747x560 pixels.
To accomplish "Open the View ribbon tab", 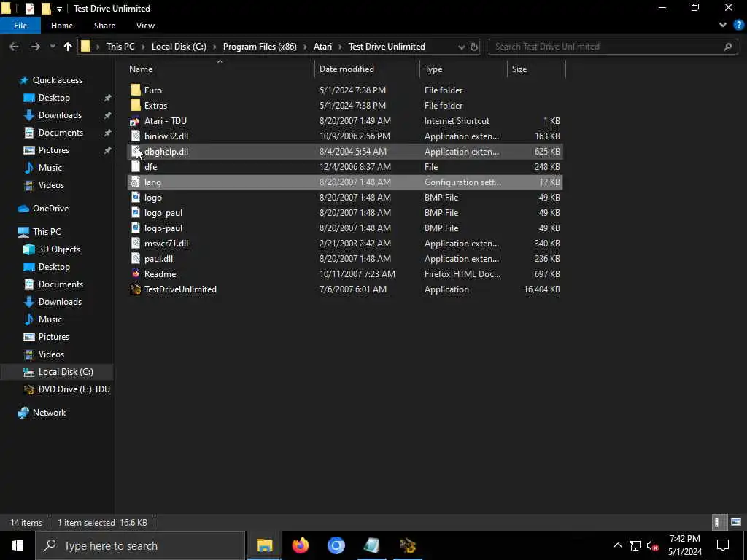I will (x=145, y=26).
